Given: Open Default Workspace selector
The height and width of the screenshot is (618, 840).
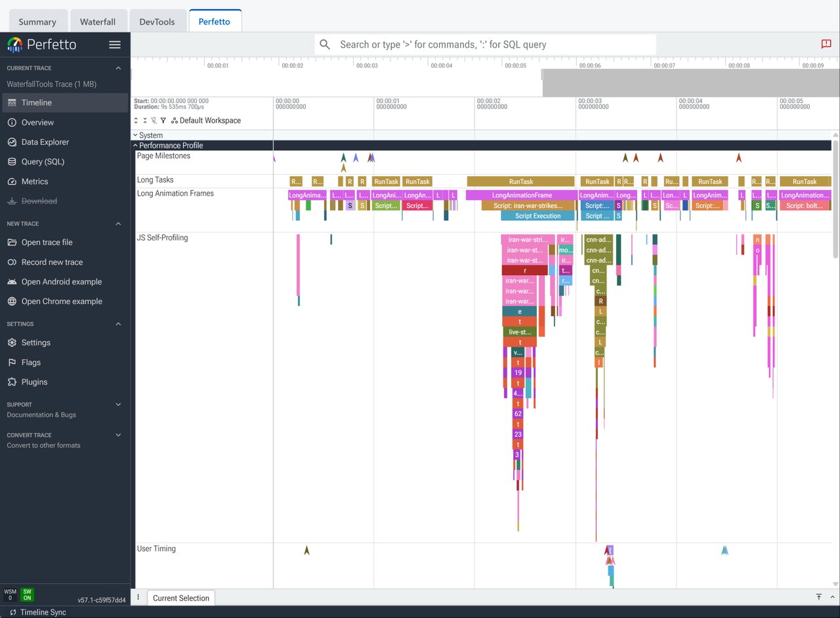Looking at the screenshot, I should pyautogui.click(x=205, y=120).
